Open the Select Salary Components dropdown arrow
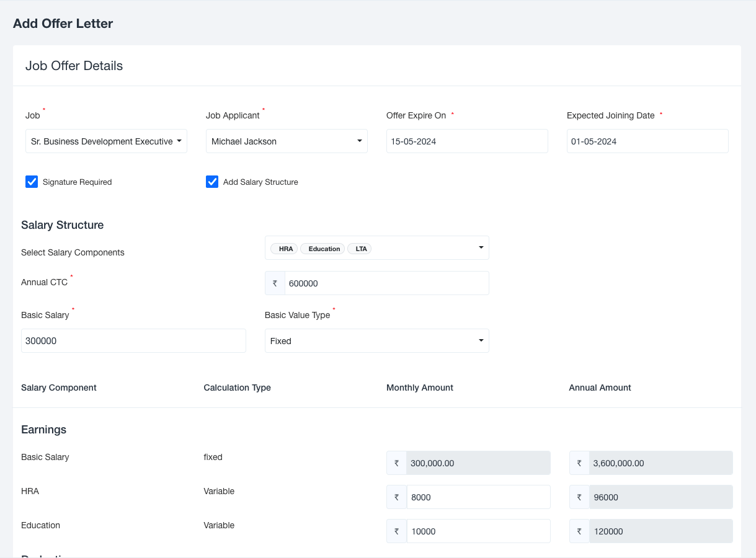Screen dimensions: 756x558 pyautogui.click(x=481, y=247)
